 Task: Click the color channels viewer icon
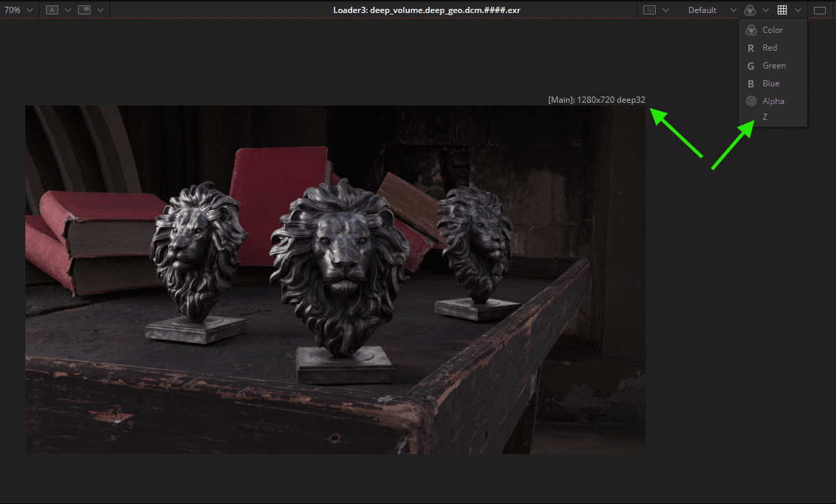750,10
